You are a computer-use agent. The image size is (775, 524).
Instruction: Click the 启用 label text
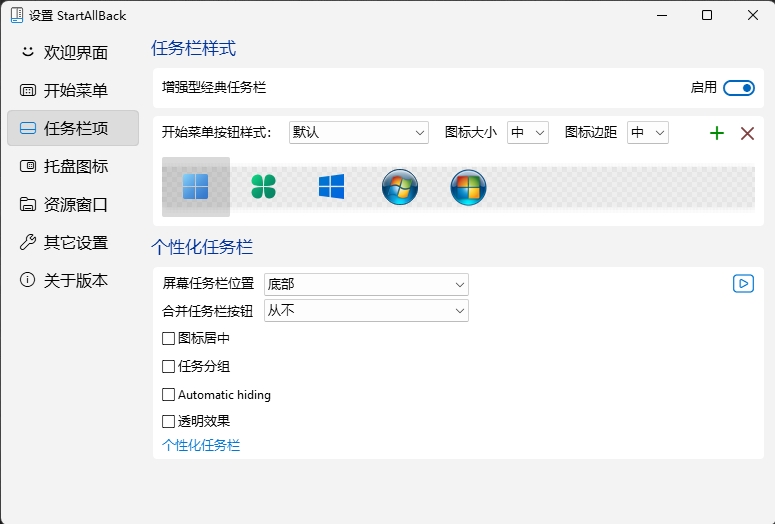[703, 87]
